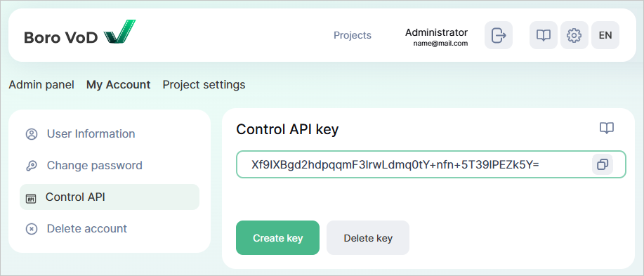
Task: Go to Admin panel tab
Action: pos(41,84)
